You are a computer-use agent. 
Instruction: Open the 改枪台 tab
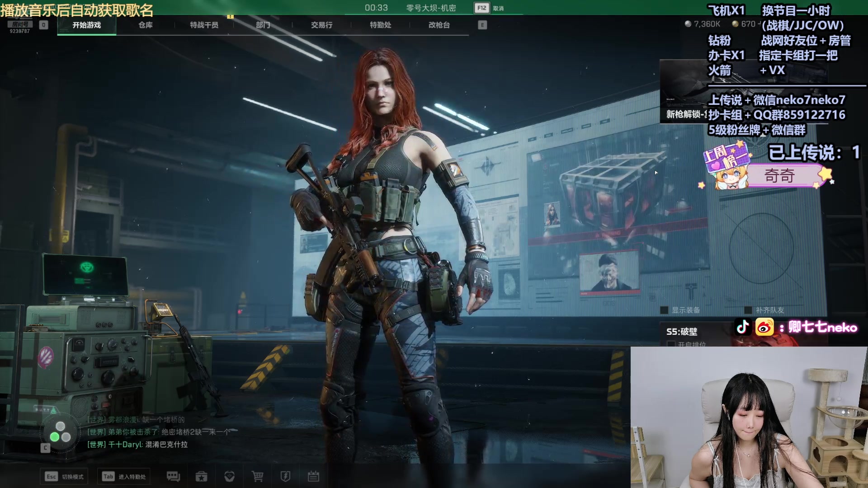coord(439,25)
